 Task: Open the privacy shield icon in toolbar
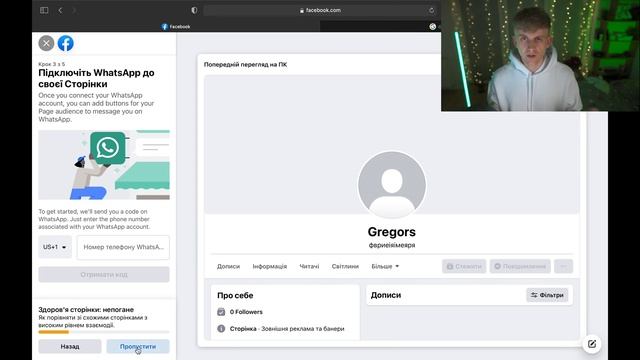[194, 10]
